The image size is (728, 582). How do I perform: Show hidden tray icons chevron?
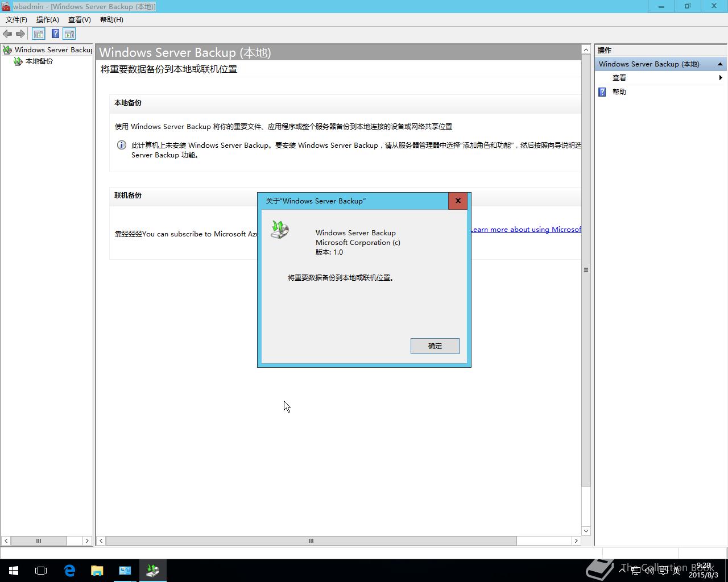(x=623, y=571)
